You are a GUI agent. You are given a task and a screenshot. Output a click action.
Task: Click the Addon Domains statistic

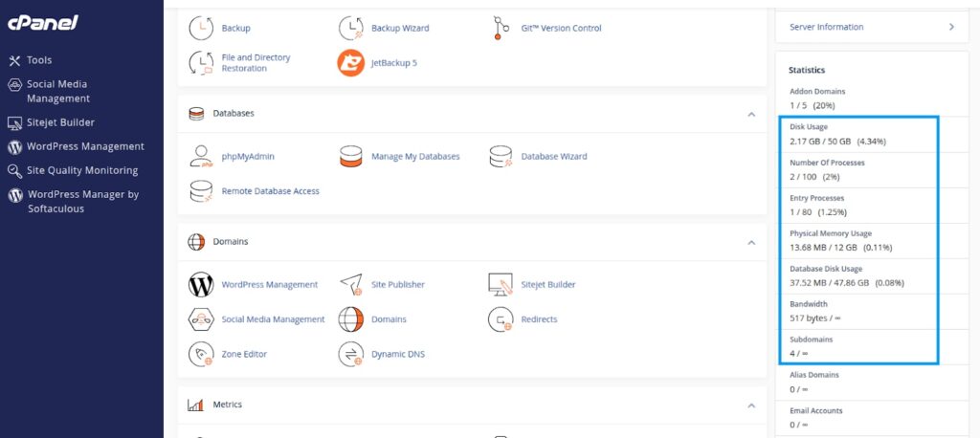pyautogui.click(x=817, y=91)
